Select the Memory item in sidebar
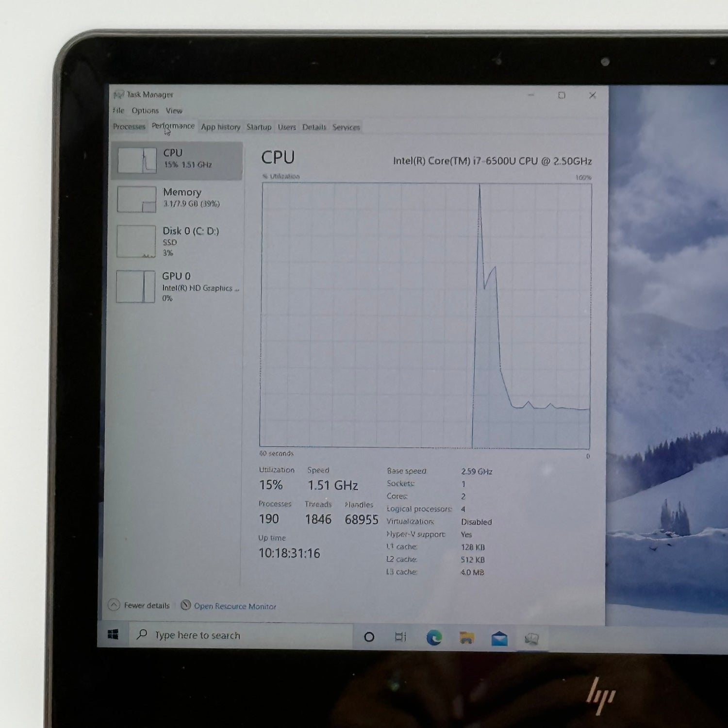728x728 pixels. [x=177, y=199]
